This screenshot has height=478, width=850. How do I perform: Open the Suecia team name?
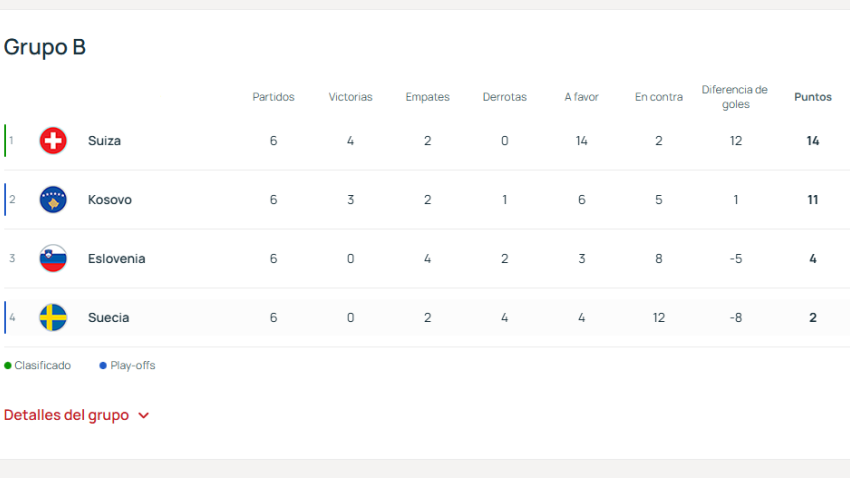pyautogui.click(x=109, y=318)
